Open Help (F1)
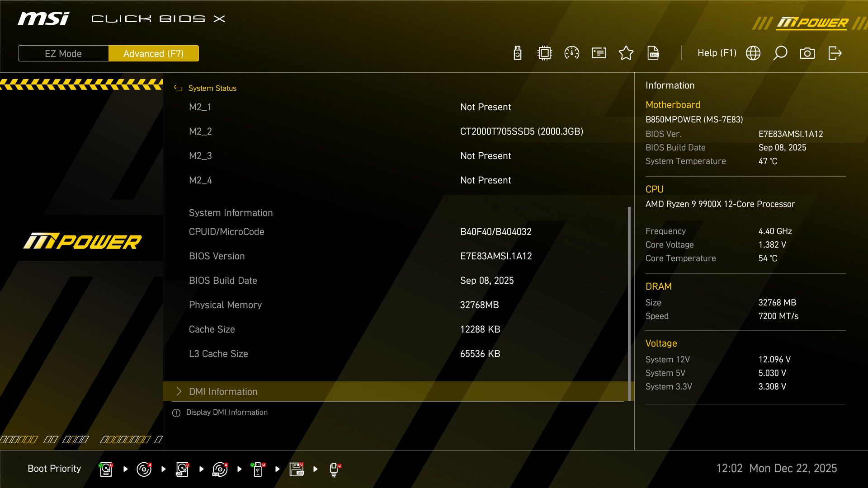This screenshot has height=488, width=868. tap(717, 53)
